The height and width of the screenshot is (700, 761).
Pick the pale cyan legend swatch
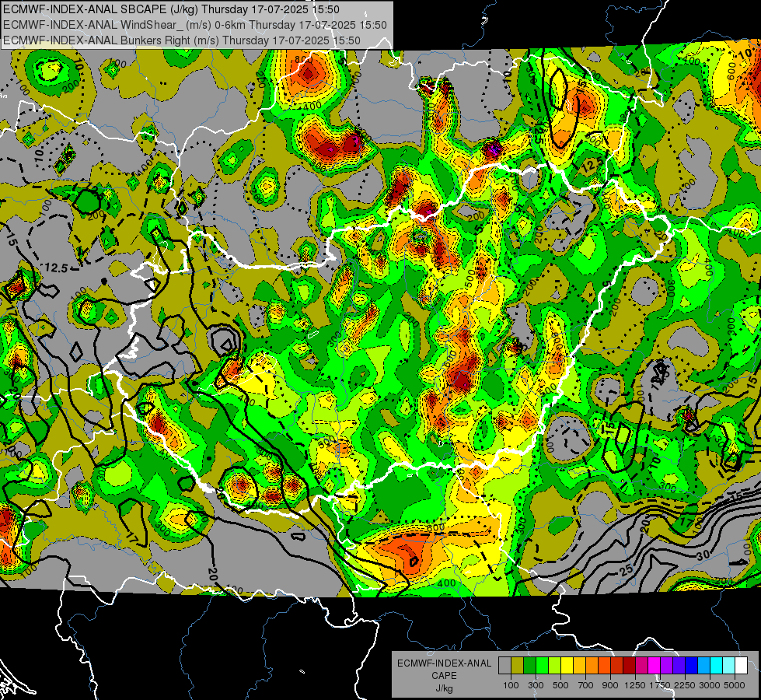pos(729,666)
